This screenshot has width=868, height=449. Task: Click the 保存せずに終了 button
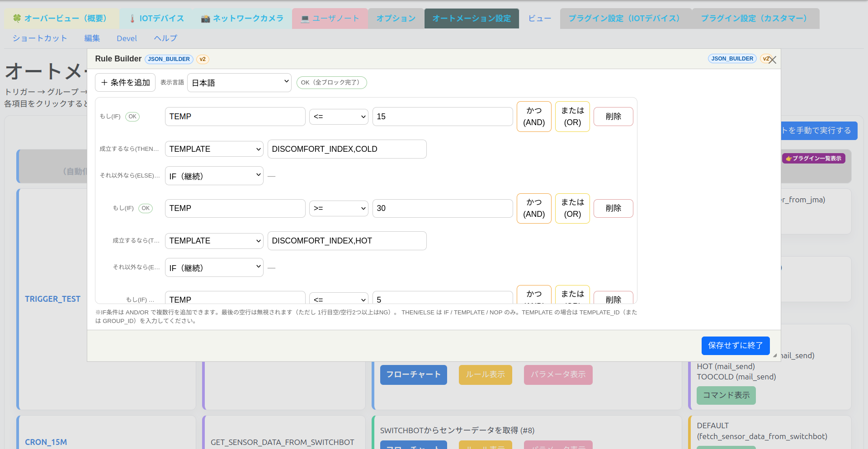(735, 346)
